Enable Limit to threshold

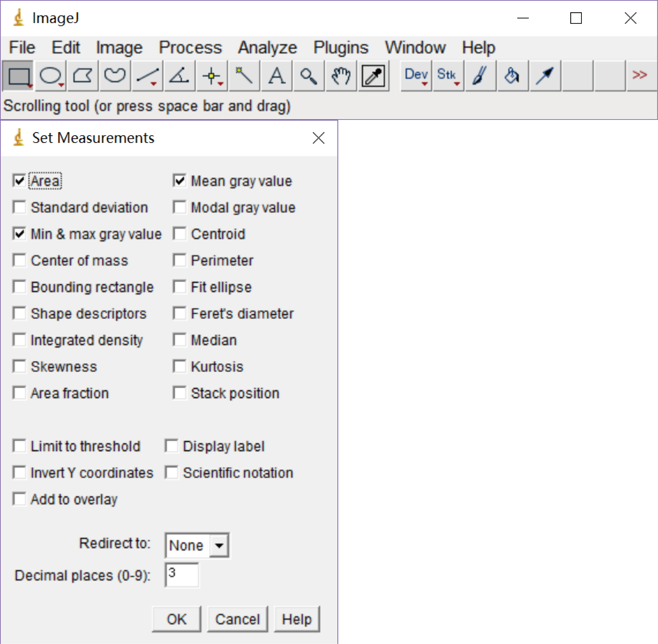19,446
